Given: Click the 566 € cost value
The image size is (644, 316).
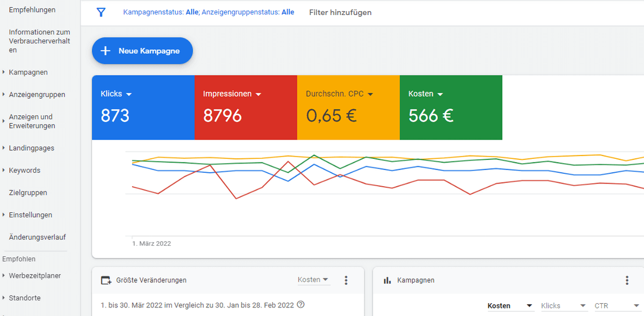Looking at the screenshot, I should pos(431,115).
